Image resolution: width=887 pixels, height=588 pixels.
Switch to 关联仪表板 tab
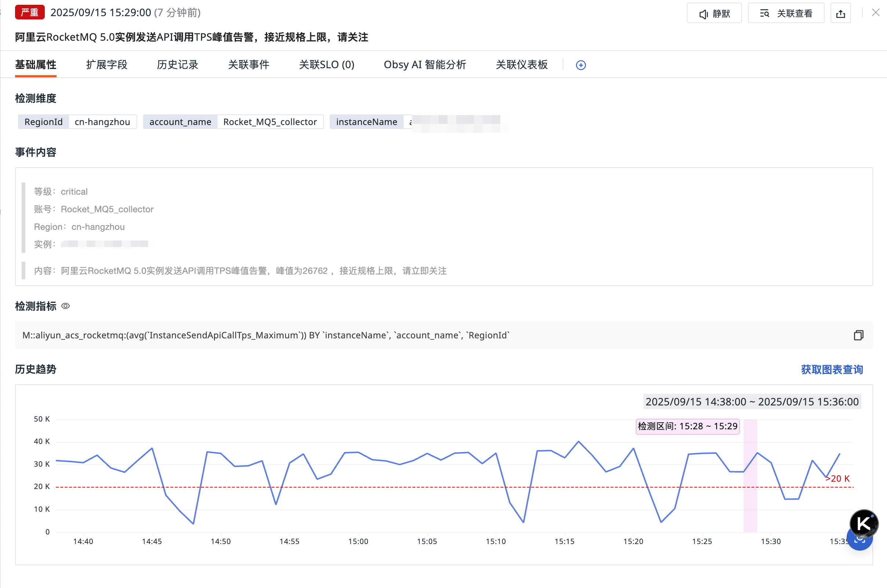point(522,65)
